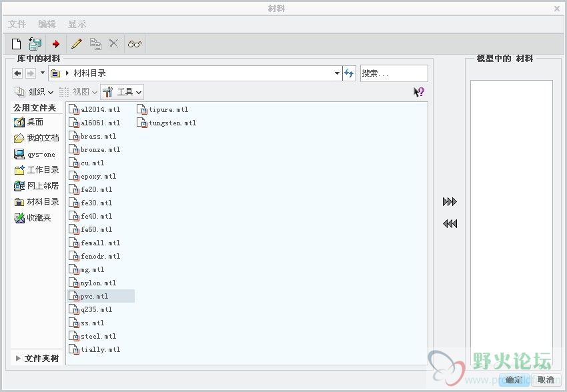Viewport: 567px width, 392px height.
Task: Select q235.mtl file
Action: [91, 309]
